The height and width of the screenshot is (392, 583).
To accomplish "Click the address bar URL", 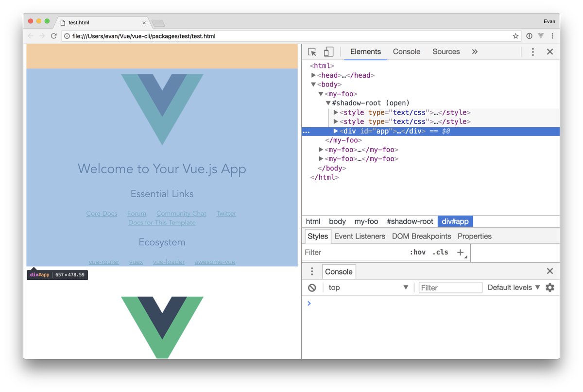I will (x=143, y=36).
